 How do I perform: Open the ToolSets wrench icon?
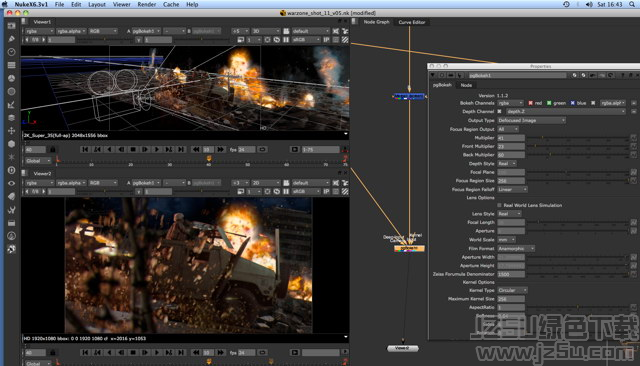pyautogui.click(x=11, y=209)
